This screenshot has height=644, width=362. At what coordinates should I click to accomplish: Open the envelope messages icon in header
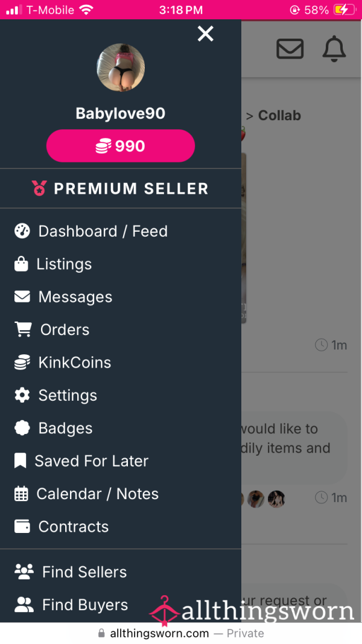tap(290, 49)
